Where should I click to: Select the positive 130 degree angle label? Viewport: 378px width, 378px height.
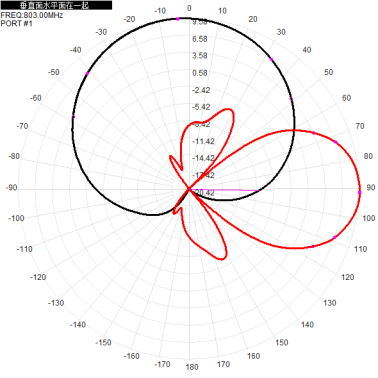coord(329,303)
